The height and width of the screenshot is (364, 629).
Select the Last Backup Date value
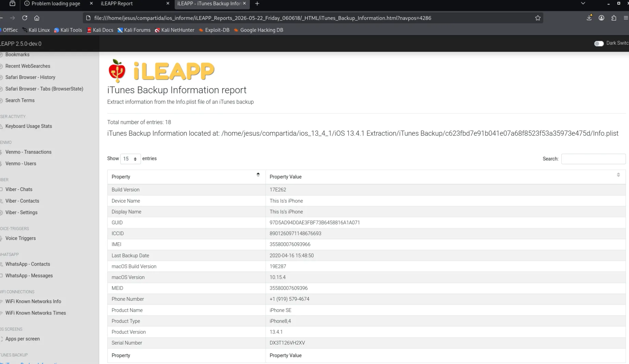click(x=292, y=256)
